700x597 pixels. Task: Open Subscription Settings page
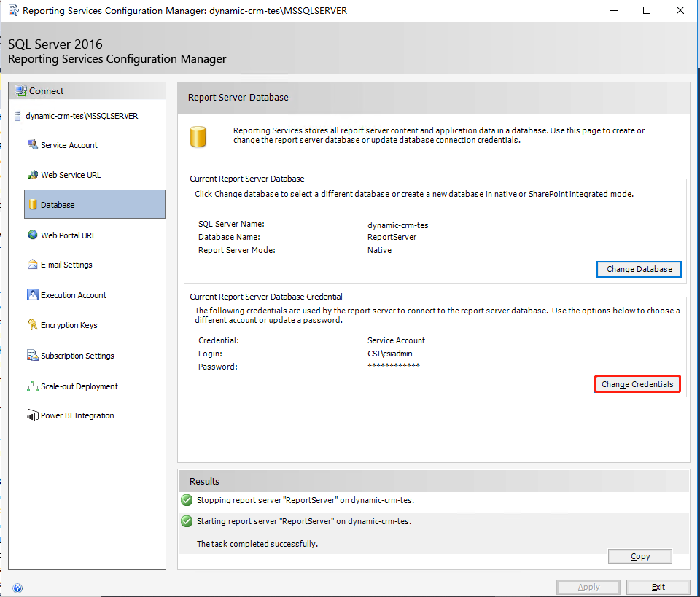(x=77, y=356)
